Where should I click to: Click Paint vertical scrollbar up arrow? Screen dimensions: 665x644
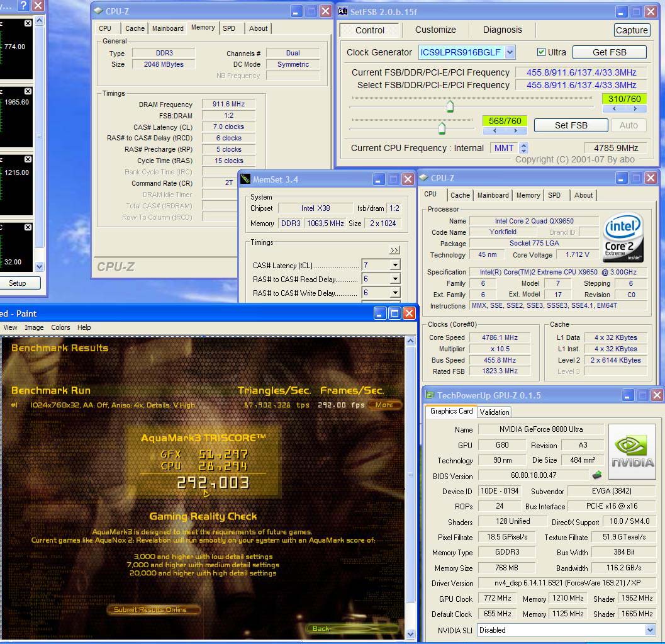tap(410, 341)
